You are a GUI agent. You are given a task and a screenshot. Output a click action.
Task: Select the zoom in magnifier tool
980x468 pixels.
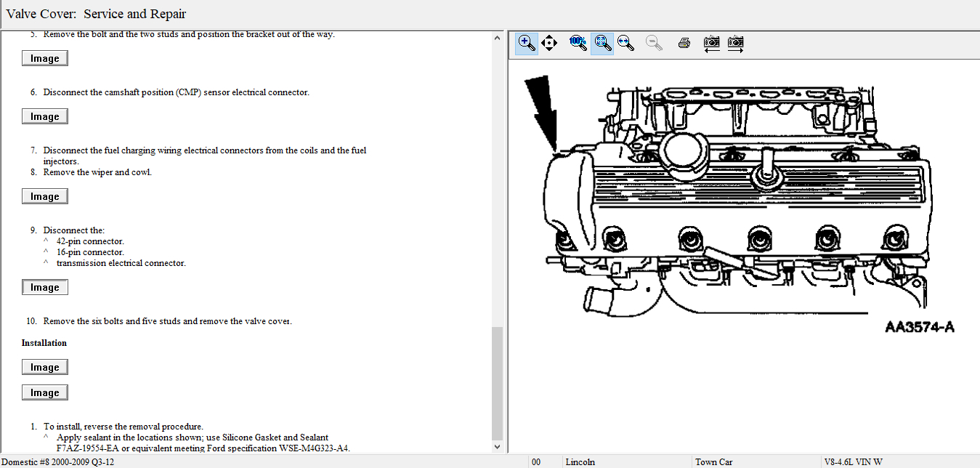click(527, 43)
